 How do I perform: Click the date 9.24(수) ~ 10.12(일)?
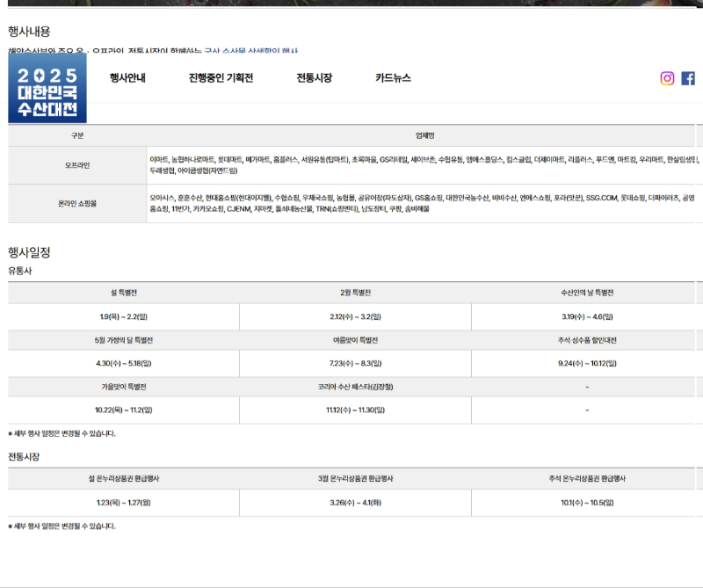(587, 363)
